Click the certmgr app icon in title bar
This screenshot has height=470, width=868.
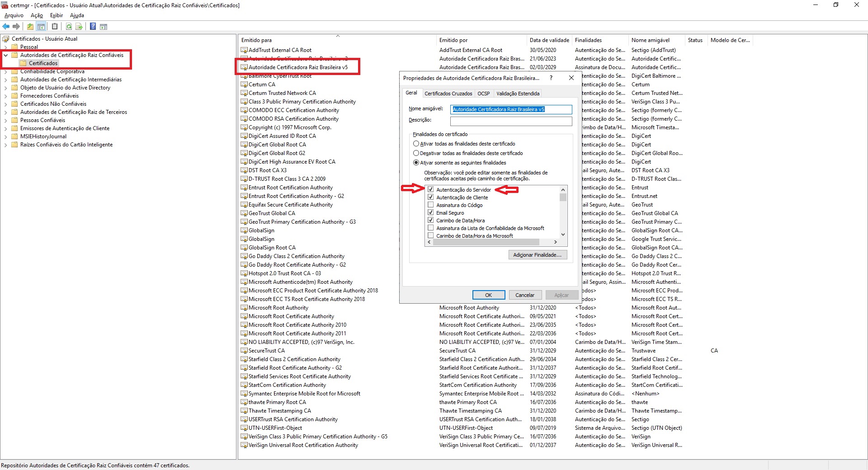pyautogui.click(x=5, y=5)
